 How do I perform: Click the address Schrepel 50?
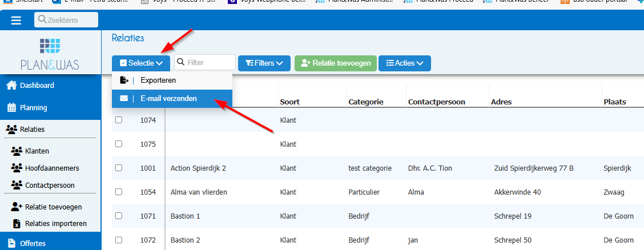tap(512, 240)
